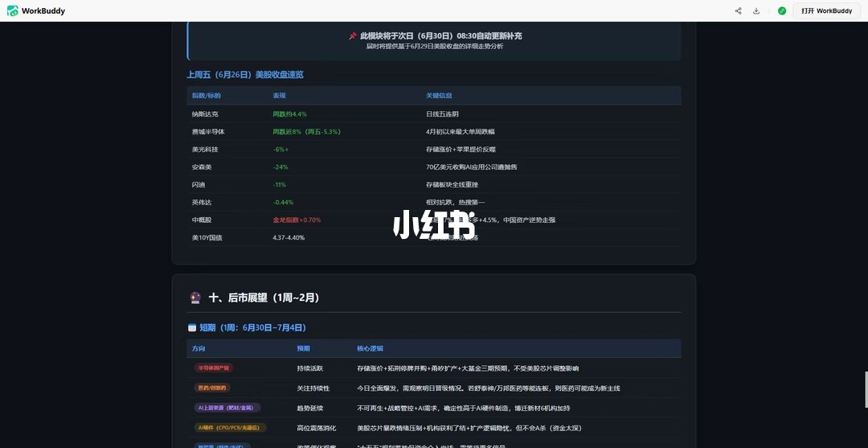The image size is (868, 448).
Task: Click the value 周跌约4.4%
Action: pyautogui.click(x=289, y=113)
